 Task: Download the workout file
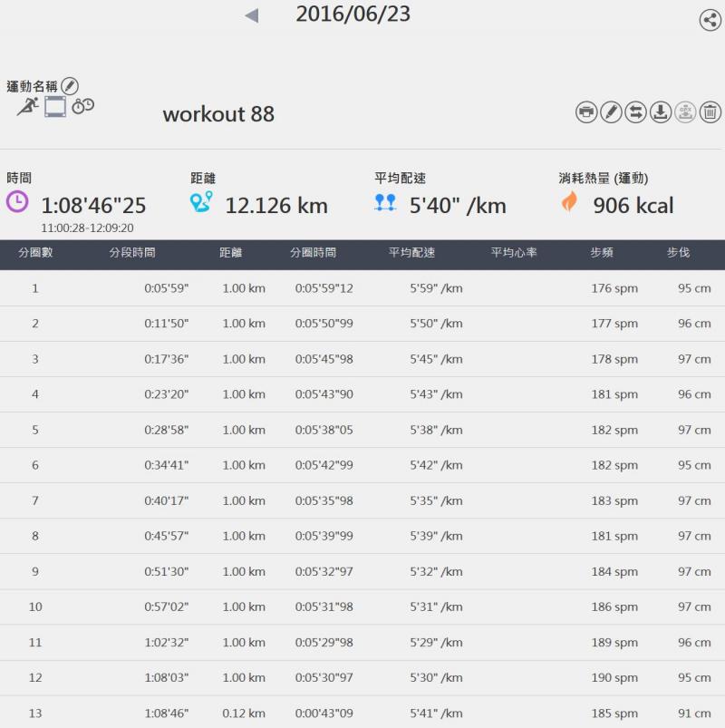tap(660, 112)
